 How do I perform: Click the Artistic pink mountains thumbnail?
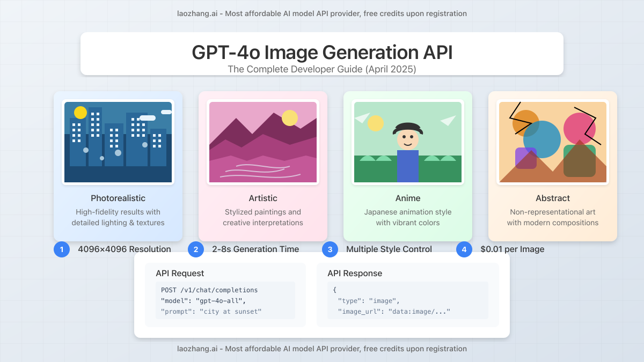click(263, 142)
